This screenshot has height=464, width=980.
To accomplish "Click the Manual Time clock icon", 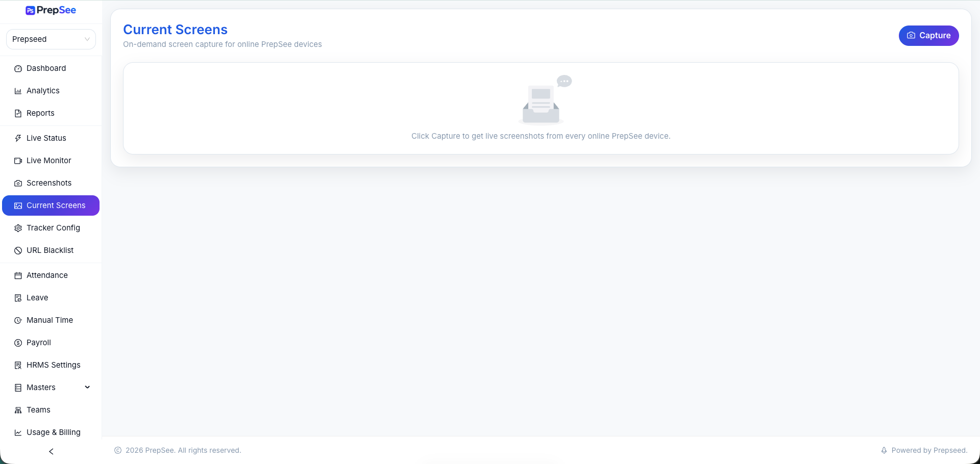I will 18,321.
